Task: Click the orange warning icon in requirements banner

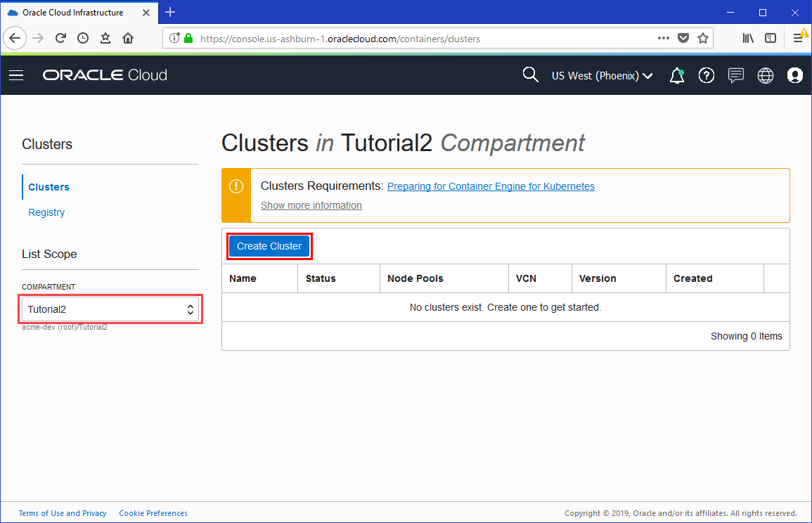Action: (236, 186)
